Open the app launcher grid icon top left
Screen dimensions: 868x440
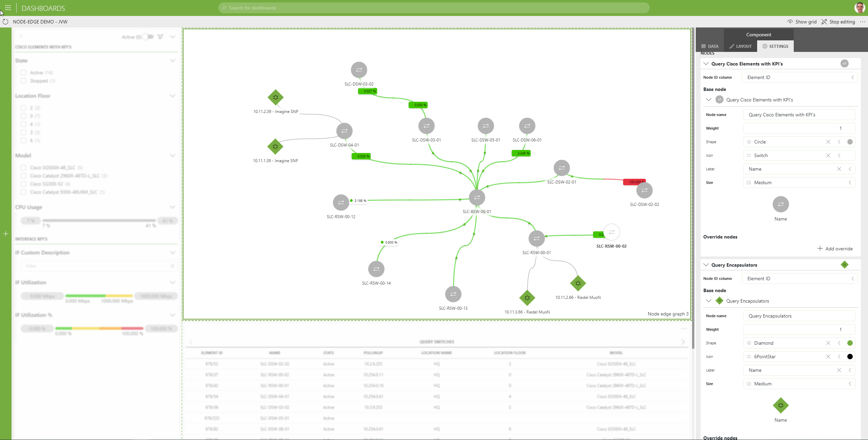pos(7,7)
